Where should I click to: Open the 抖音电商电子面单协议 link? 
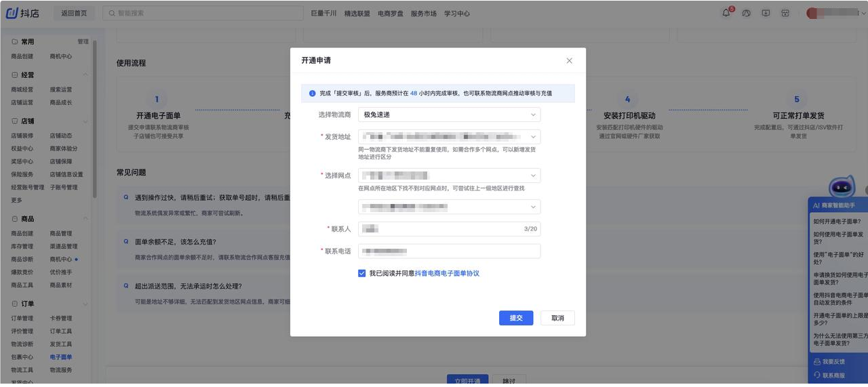click(x=447, y=273)
